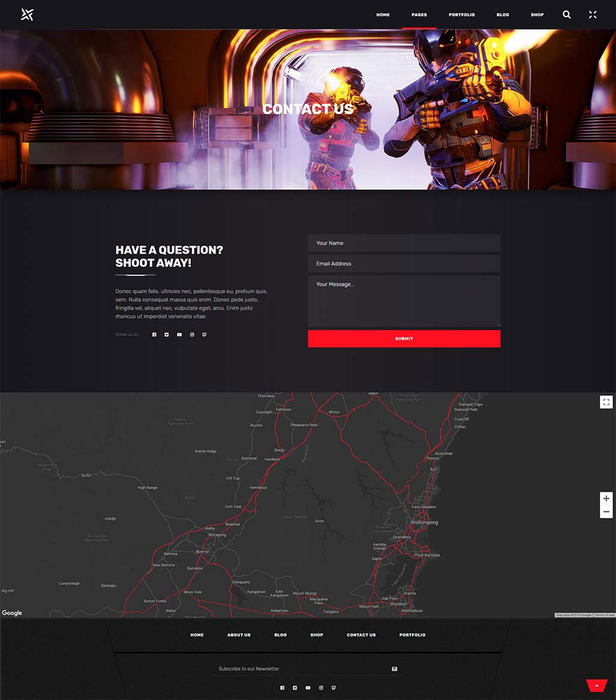The image size is (616, 700).
Task: Toggle fullscreen view on the map
Action: pos(606,402)
